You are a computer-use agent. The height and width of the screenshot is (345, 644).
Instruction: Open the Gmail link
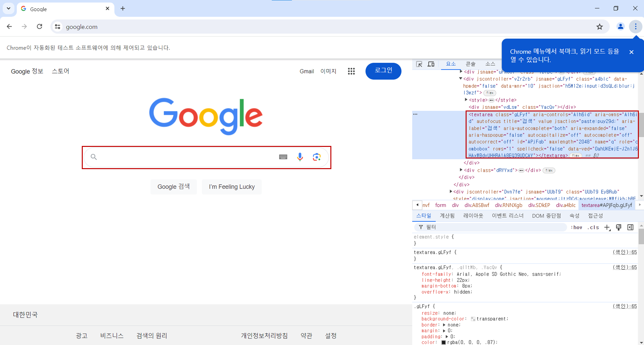coord(307,71)
